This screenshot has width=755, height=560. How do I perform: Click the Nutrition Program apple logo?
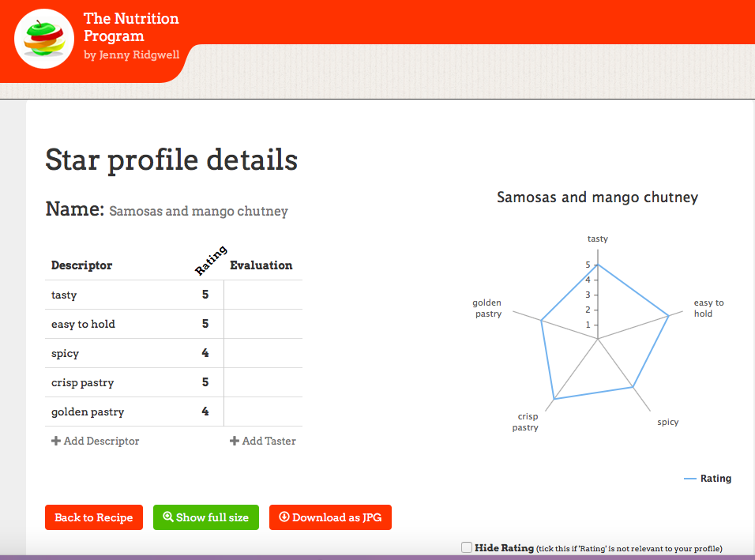pyautogui.click(x=43, y=37)
